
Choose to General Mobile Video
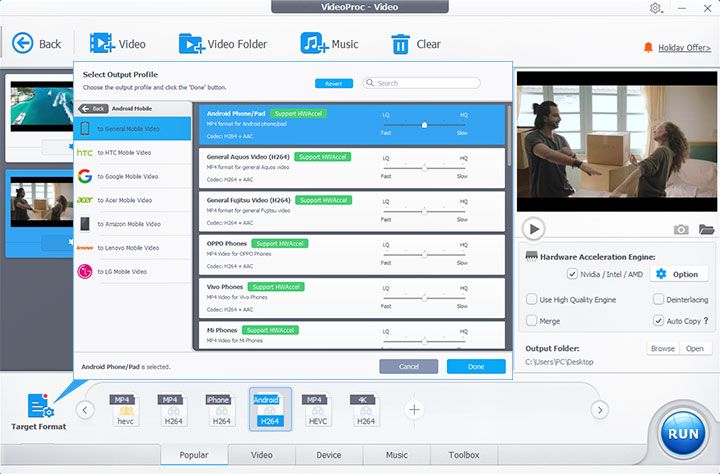point(133,129)
